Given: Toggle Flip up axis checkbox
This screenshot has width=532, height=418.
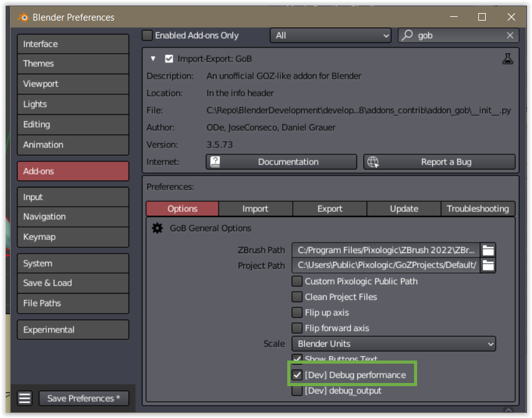Looking at the screenshot, I should [x=297, y=312].
